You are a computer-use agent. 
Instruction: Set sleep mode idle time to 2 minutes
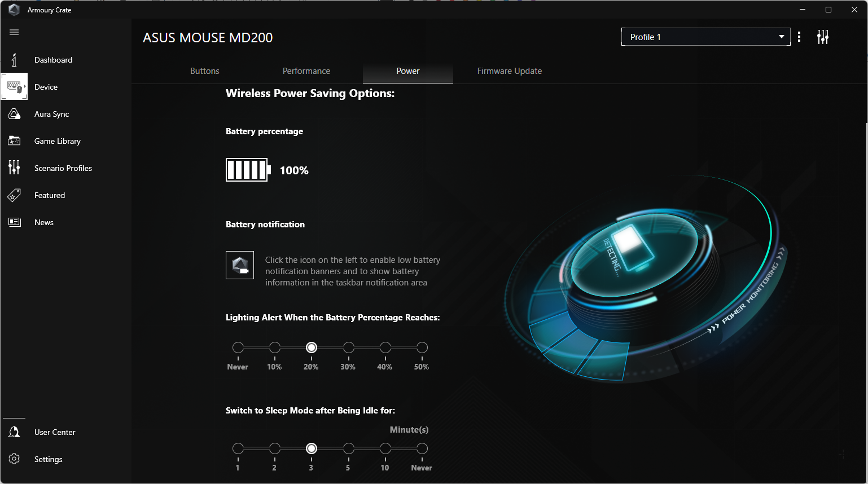(x=275, y=448)
